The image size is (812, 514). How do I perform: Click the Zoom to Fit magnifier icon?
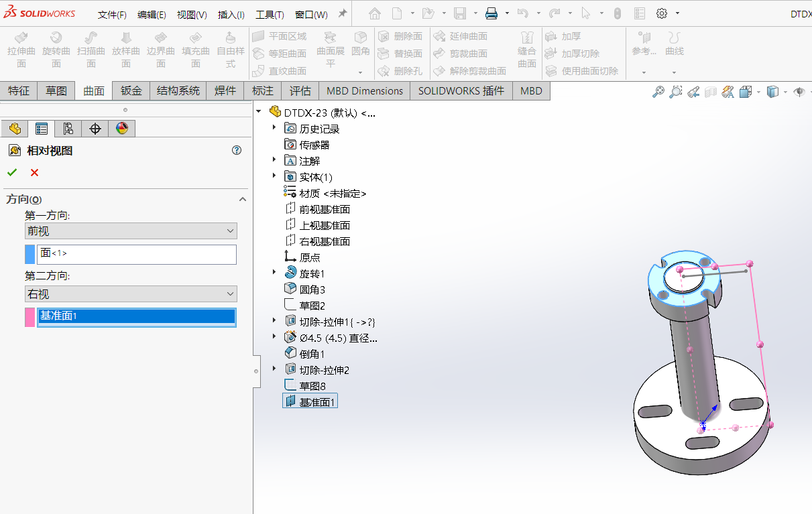[658, 92]
